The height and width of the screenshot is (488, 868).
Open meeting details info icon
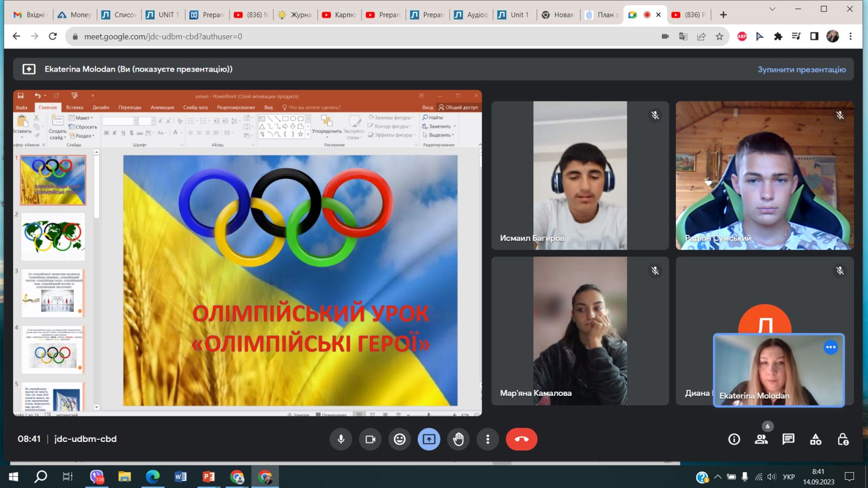(x=734, y=439)
